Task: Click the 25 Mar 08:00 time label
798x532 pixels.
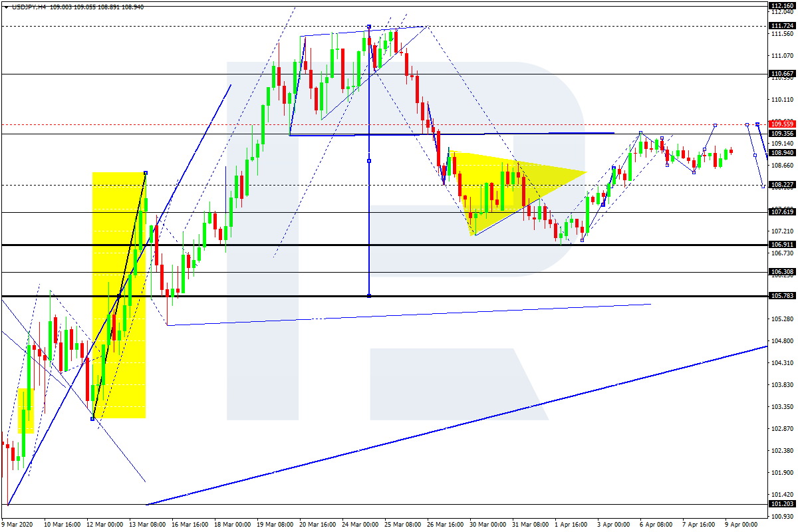Action: [403, 525]
